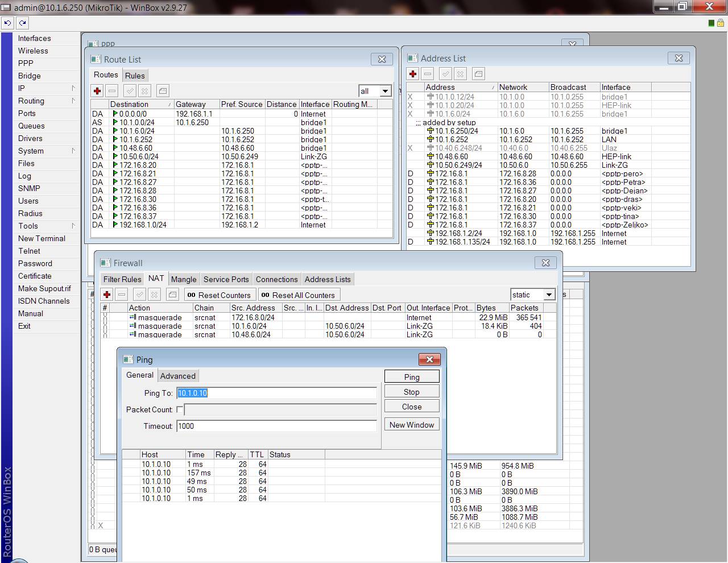Open the comment icon in the Firewall toolbar
The height and width of the screenshot is (563, 728).
coord(172,295)
